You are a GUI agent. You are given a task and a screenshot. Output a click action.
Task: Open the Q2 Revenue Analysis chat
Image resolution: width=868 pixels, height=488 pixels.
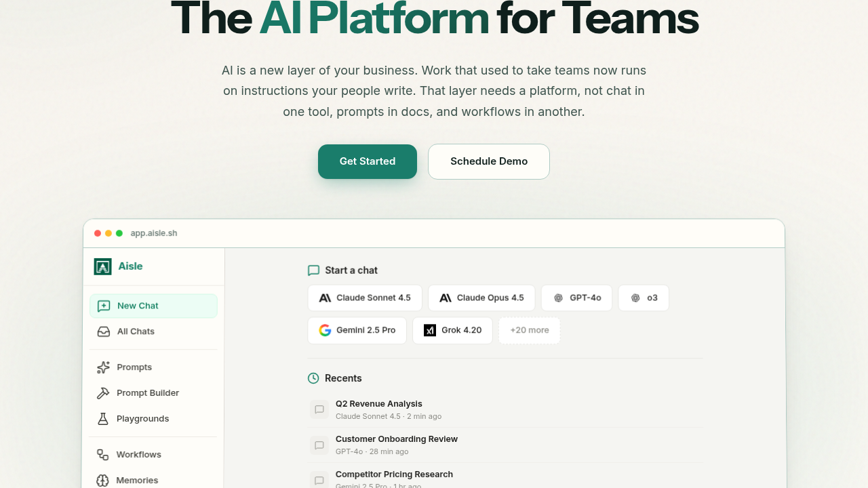click(505, 409)
